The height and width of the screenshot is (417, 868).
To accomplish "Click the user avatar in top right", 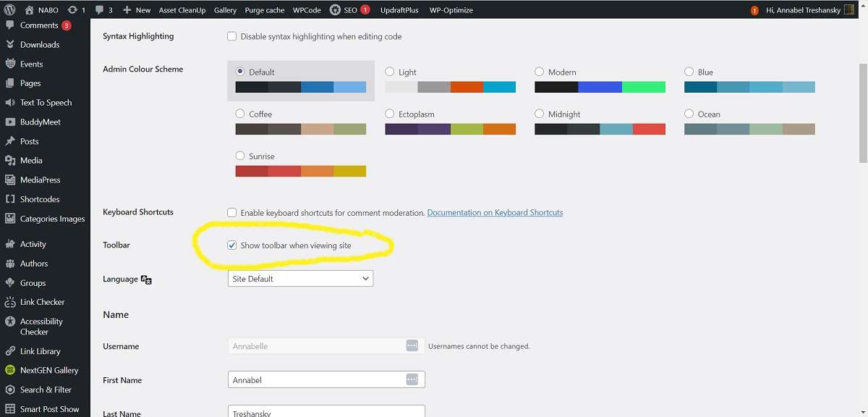I will [x=849, y=10].
